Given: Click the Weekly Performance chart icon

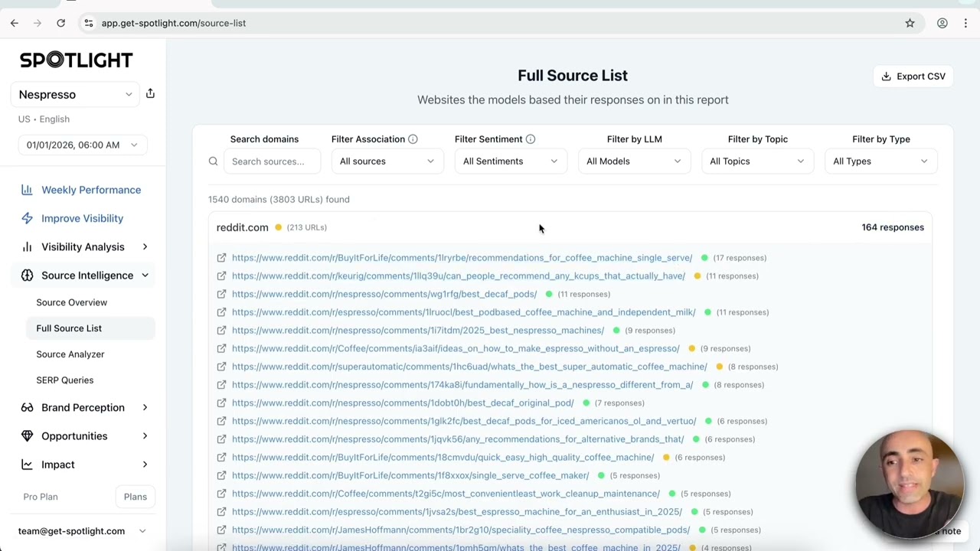Looking at the screenshot, I should [x=27, y=190].
